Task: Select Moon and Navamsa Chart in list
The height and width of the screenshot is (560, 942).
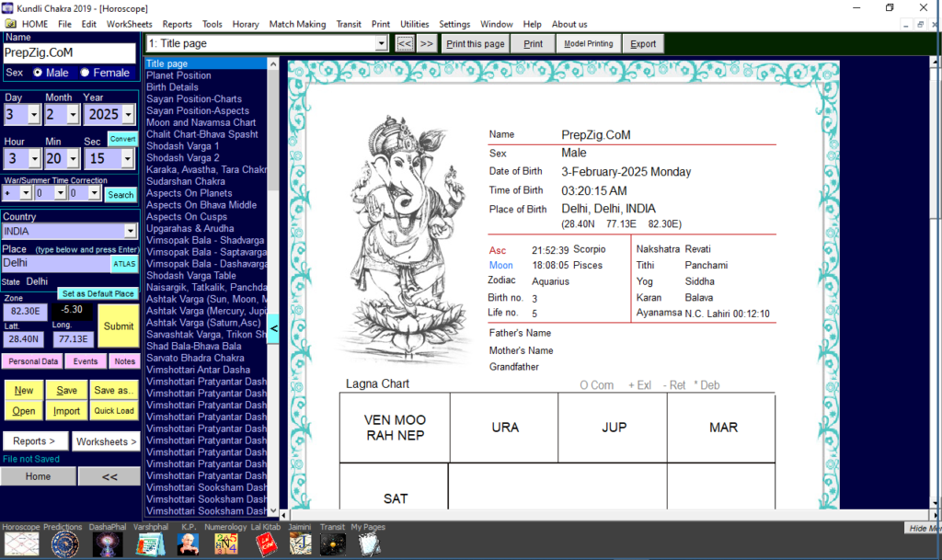Action: 201,122
